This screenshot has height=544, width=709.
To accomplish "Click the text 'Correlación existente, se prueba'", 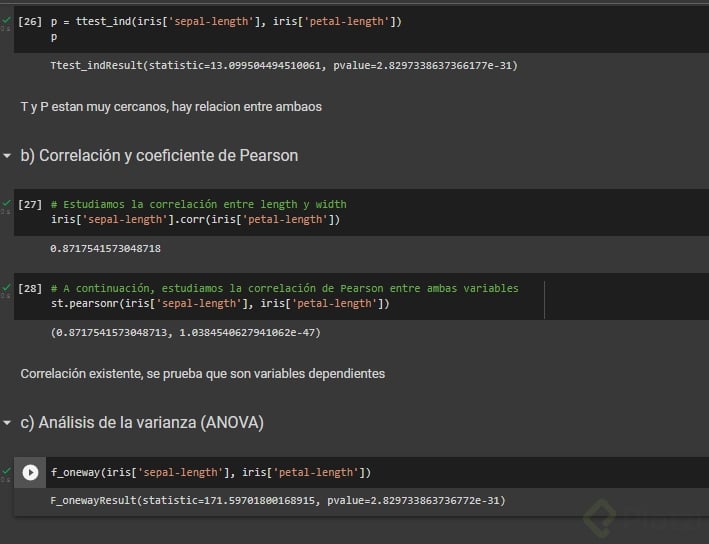I will click(x=112, y=374).
